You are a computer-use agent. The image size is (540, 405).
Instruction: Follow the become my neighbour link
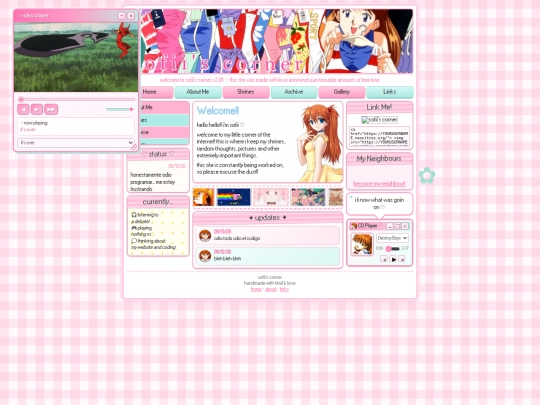click(379, 184)
